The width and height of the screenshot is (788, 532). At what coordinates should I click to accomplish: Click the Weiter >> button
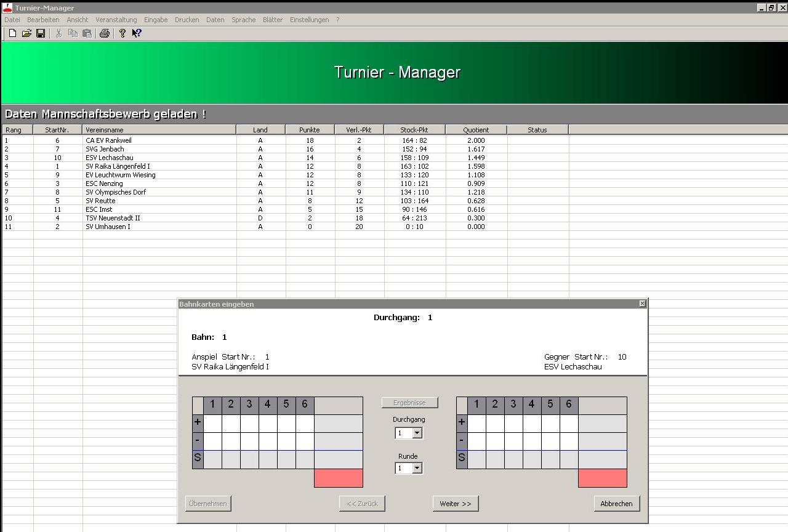(x=456, y=504)
